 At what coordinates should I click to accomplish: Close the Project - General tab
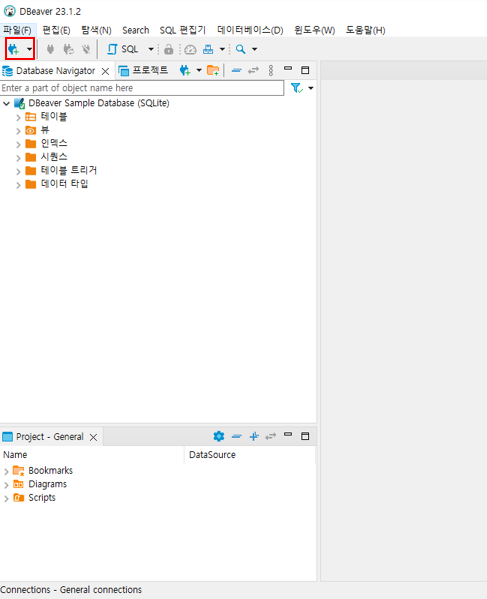[94, 437]
